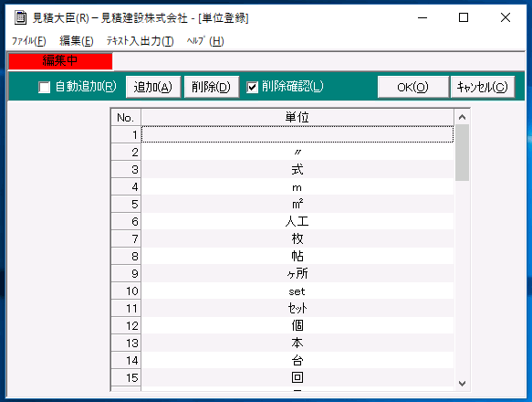Select the 帖 unit cell
The height and width of the screenshot is (402, 532).
click(297, 256)
